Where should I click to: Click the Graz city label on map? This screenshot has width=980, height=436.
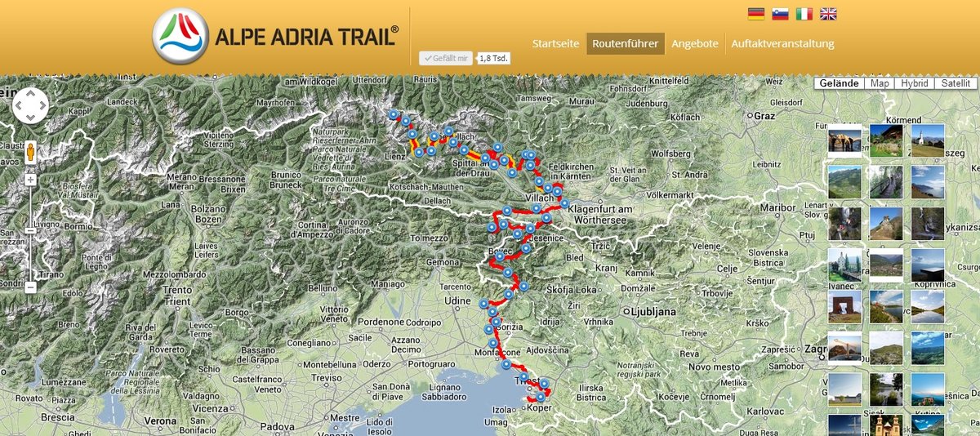pos(764,116)
